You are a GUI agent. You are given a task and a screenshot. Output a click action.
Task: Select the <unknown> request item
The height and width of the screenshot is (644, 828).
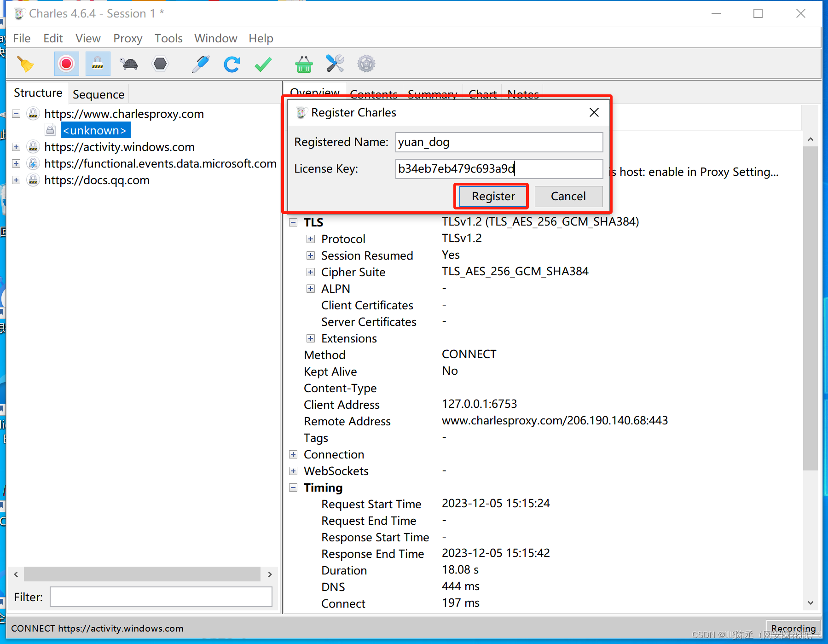(x=95, y=130)
